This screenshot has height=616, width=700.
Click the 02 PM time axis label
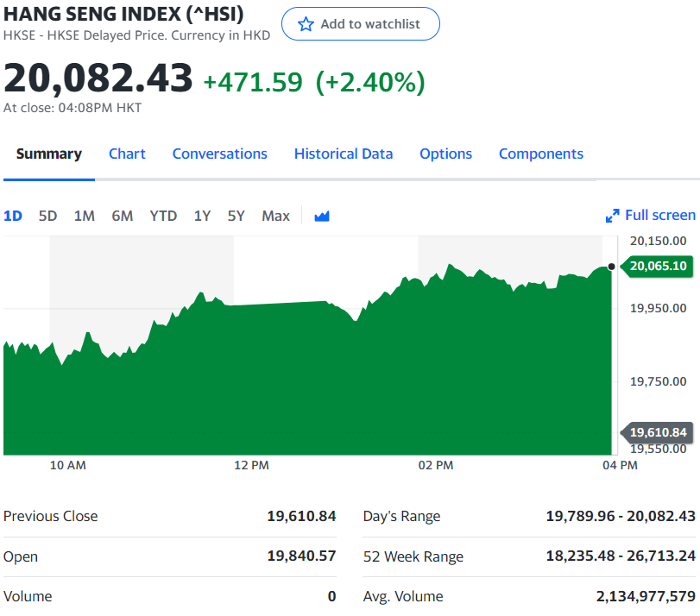click(436, 466)
